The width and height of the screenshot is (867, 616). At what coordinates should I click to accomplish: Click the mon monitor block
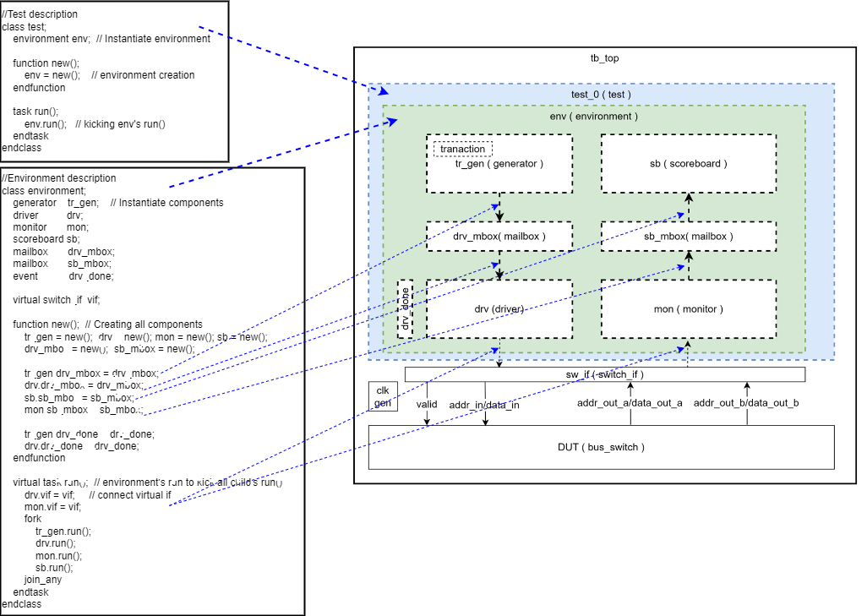(x=688, y=308)
